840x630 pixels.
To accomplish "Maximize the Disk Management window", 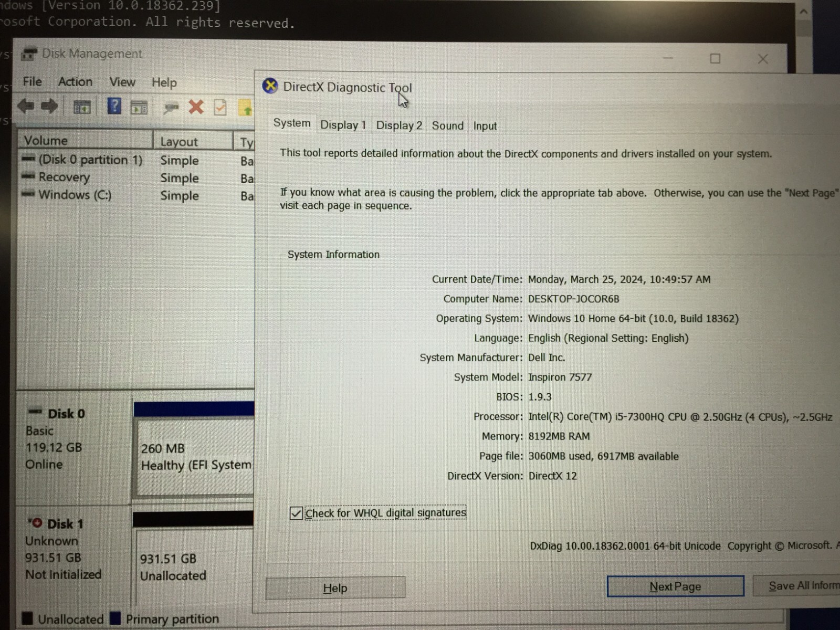I will point(715,58).
